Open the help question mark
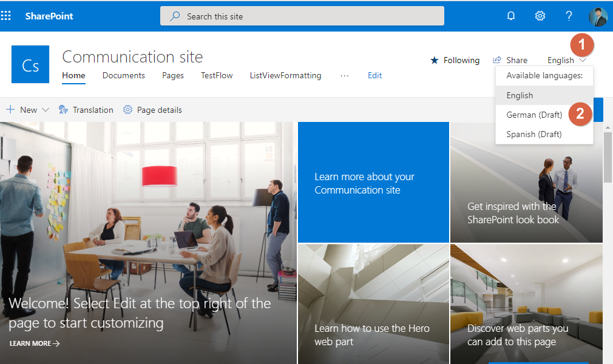 click(569, 16)
